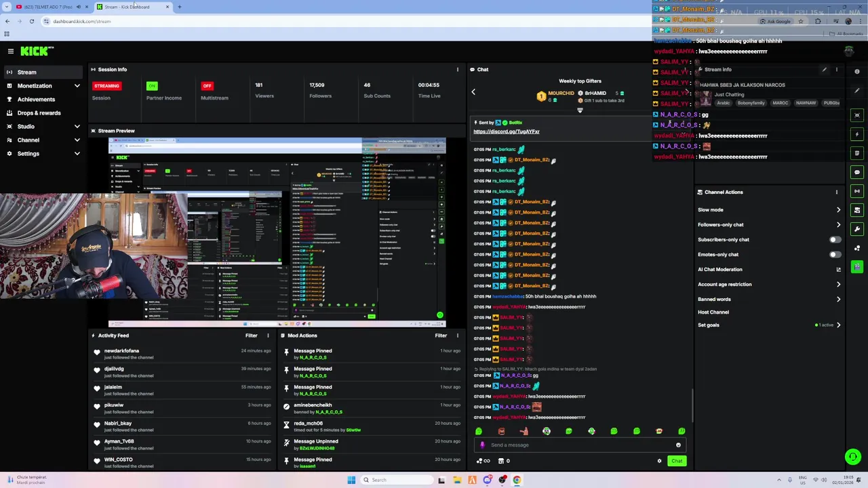Screen dimensions: 868x488
Task: Click newdarkofana in the Activity Feed
Action: coord(121,351)
